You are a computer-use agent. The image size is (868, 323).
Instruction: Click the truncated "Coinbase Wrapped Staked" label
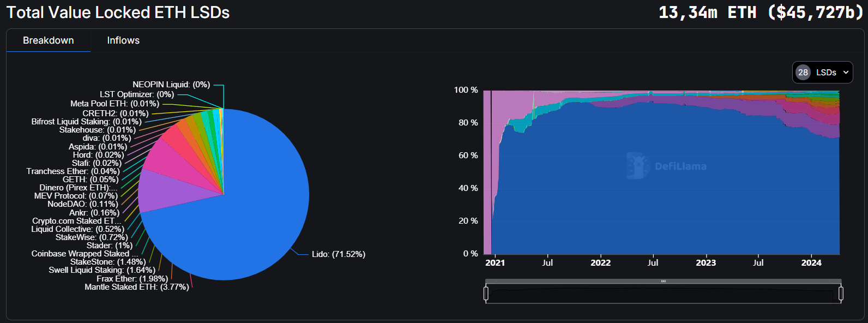(85, 254)
